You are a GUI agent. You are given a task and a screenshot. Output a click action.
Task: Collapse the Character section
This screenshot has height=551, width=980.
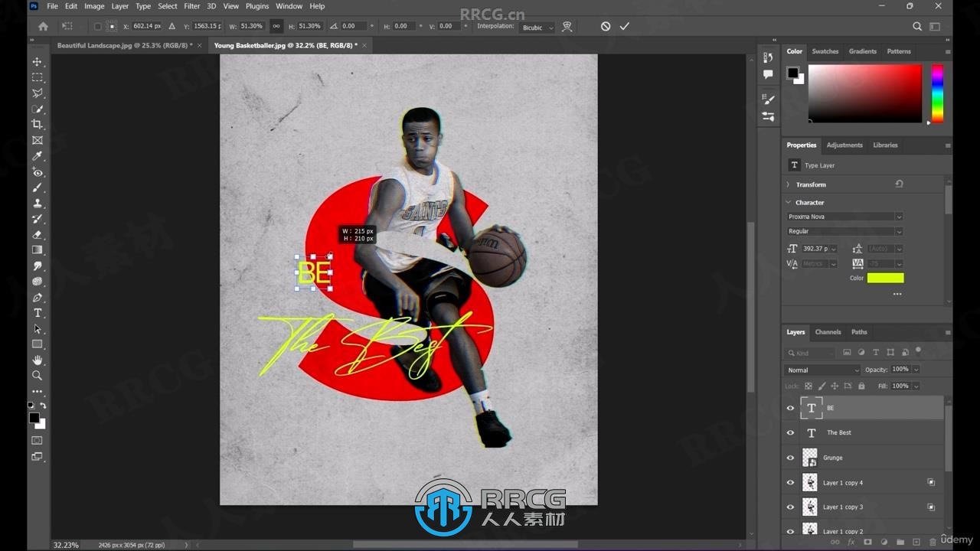789,203
